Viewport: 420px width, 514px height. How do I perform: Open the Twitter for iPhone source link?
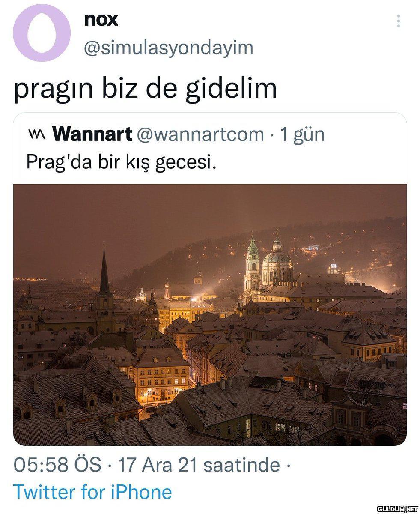pyautogui.click(x=92, y=492)
